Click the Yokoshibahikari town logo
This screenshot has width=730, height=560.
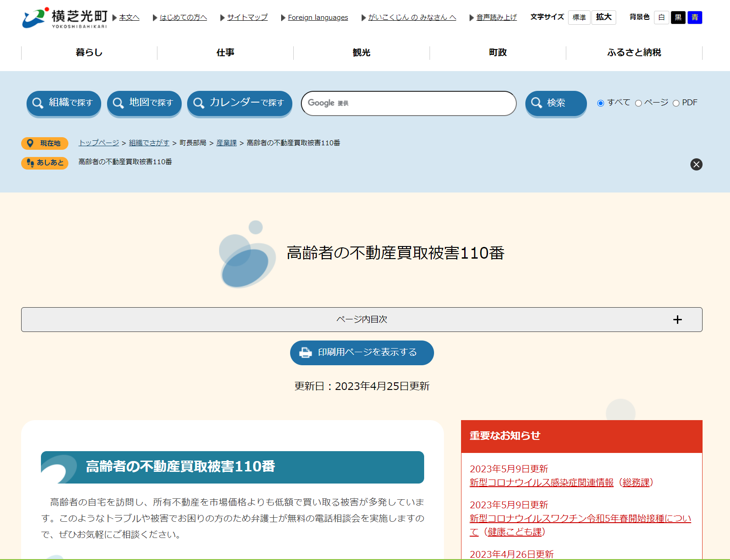pos(65,18)
